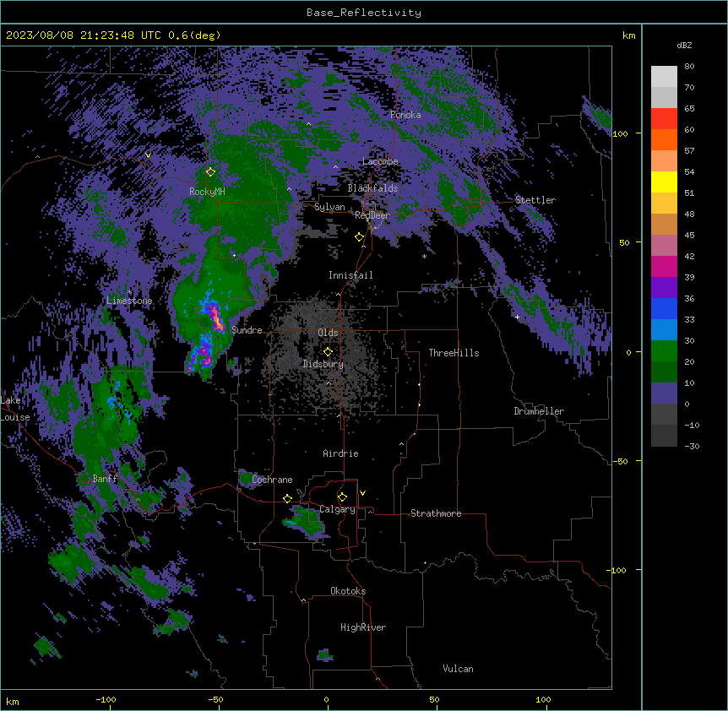Click the RockyMH label

coord(207,192)
